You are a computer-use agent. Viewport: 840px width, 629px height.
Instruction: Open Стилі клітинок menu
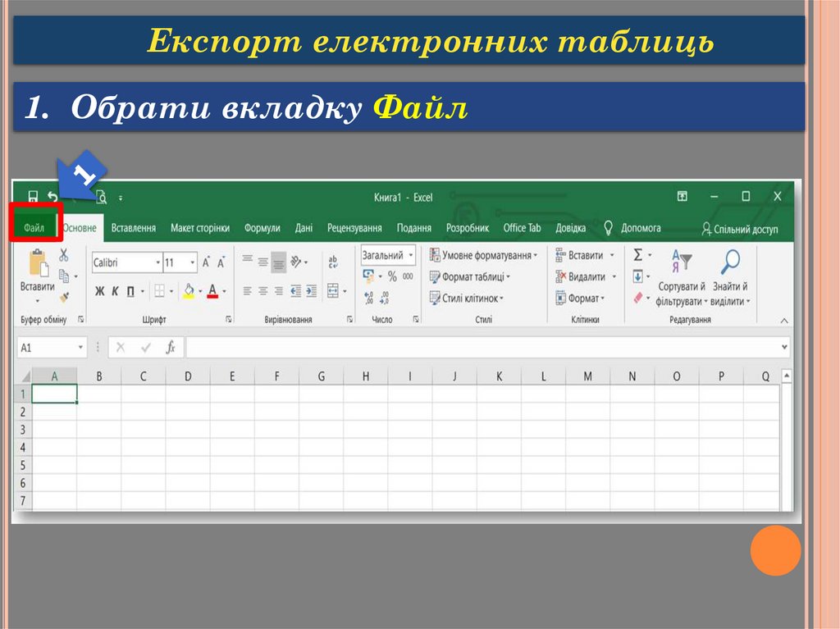click(x=467, y=299)
